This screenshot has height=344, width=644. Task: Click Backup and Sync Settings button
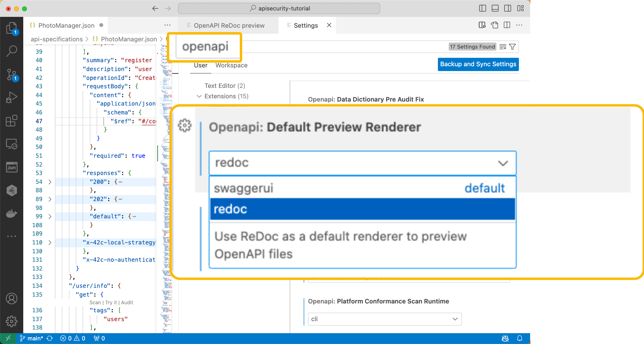[x=478, y=64]
